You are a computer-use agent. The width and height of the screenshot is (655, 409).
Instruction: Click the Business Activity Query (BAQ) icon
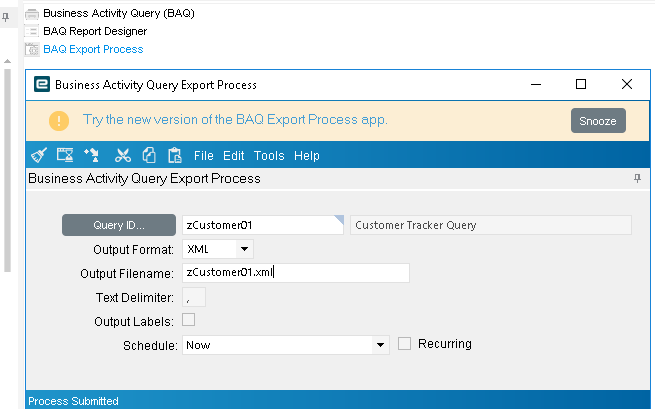click(32, 14)
